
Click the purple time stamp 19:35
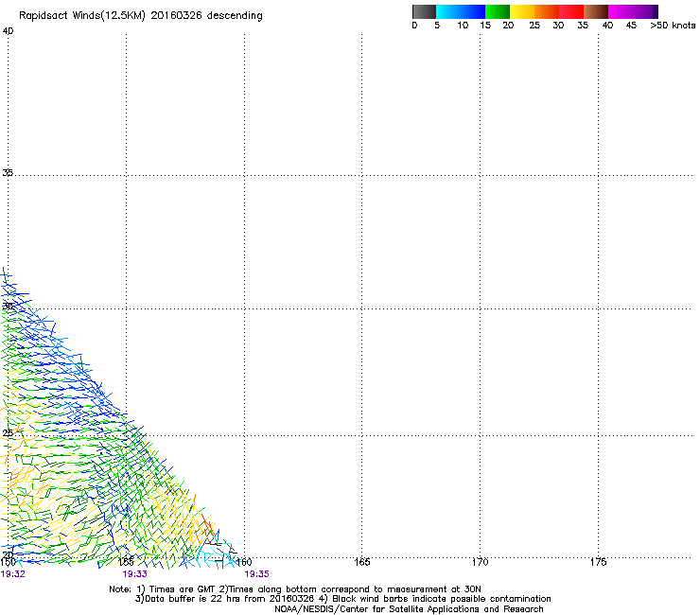(256, 574)
